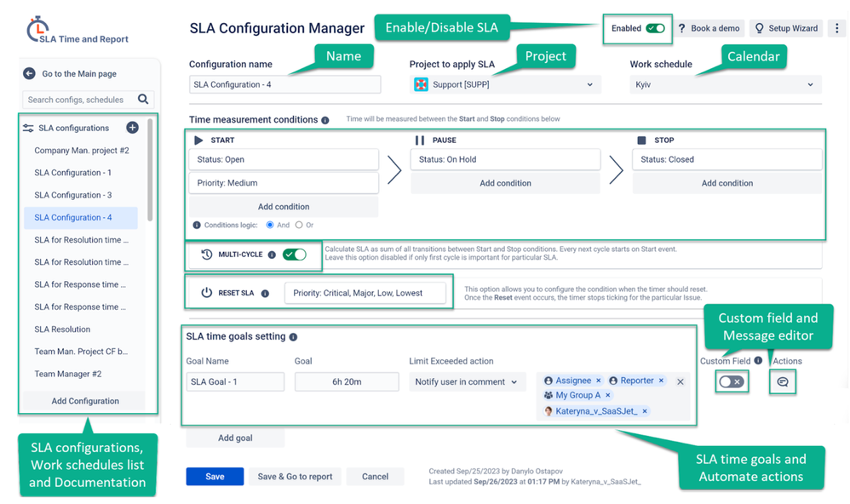Open the Project to apply SLA dropdown
The image size is (850, 504).
point(504,84)
